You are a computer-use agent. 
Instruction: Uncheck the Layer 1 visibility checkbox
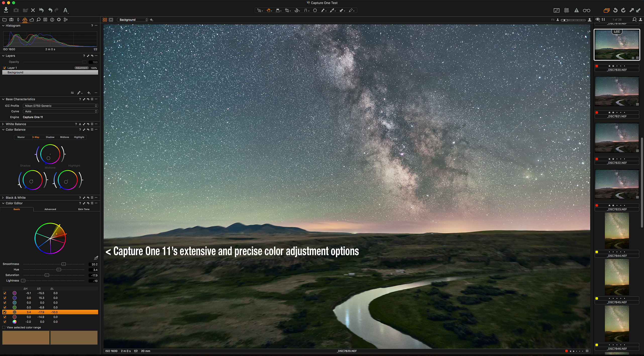[x=5, y=68]
